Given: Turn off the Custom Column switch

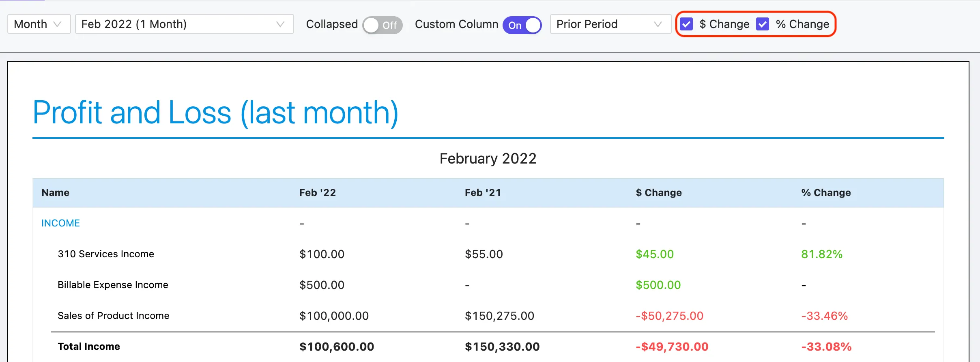Looking at the screenshot, I should (x=522, y=25).
